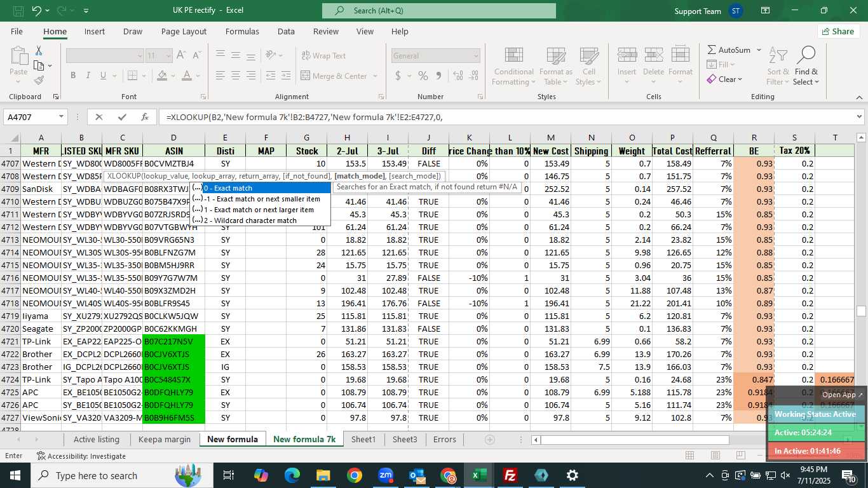Open the Clear eraser dropdown
Viewport: 868px width, 488px height.
click(x=724, y=79)
